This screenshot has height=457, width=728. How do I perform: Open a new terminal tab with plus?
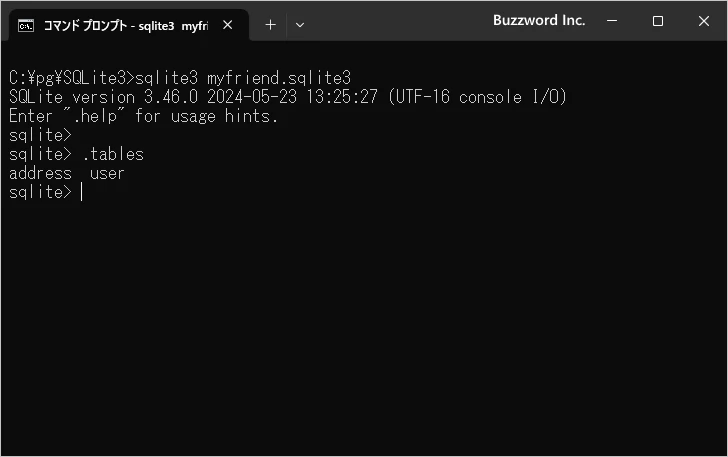[x=270, y=24]
